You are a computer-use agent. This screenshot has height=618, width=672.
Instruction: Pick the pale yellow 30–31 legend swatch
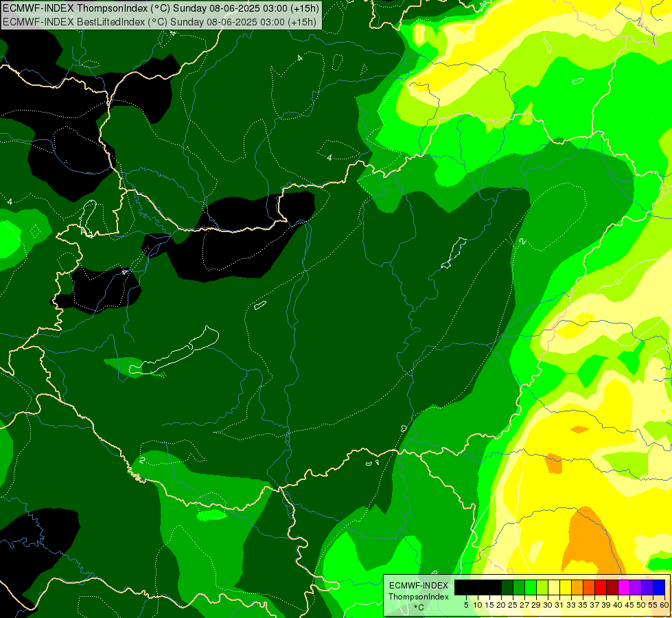[554, 588]
